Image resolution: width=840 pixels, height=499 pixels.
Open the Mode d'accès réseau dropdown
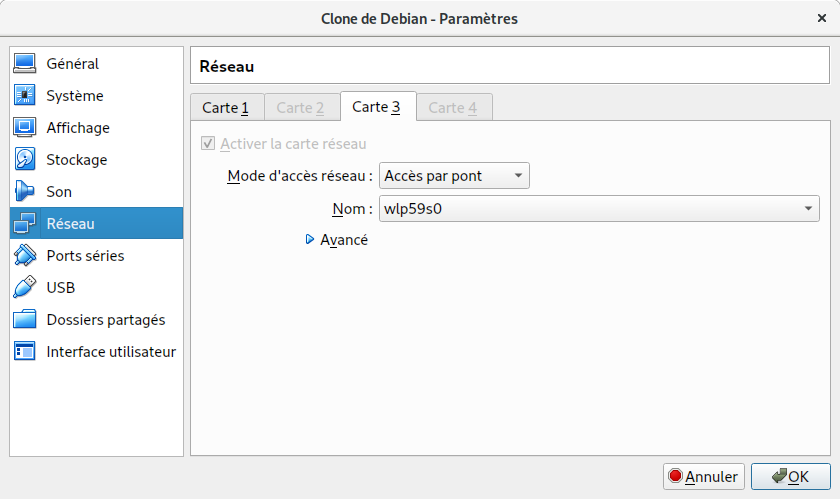(454, 176)
